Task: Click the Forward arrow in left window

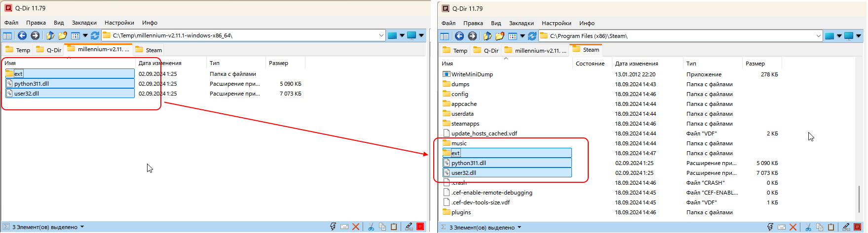Action: [x=35, y=35]
